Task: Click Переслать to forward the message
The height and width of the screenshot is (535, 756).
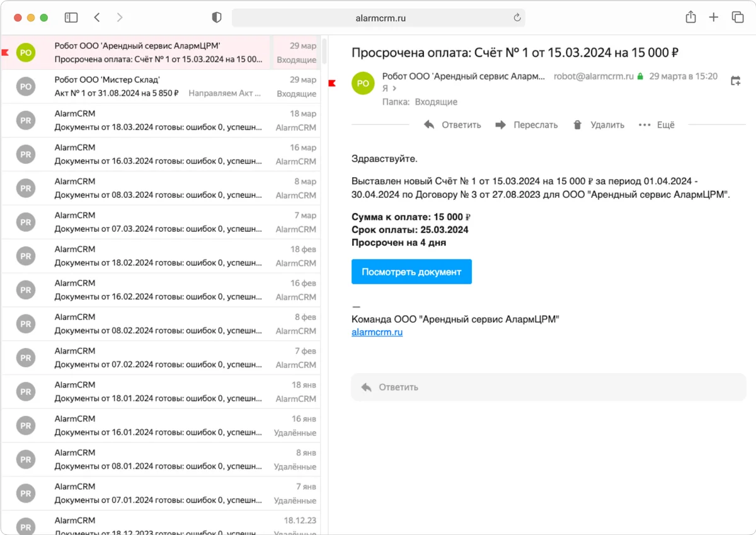Action: (527, 125)
